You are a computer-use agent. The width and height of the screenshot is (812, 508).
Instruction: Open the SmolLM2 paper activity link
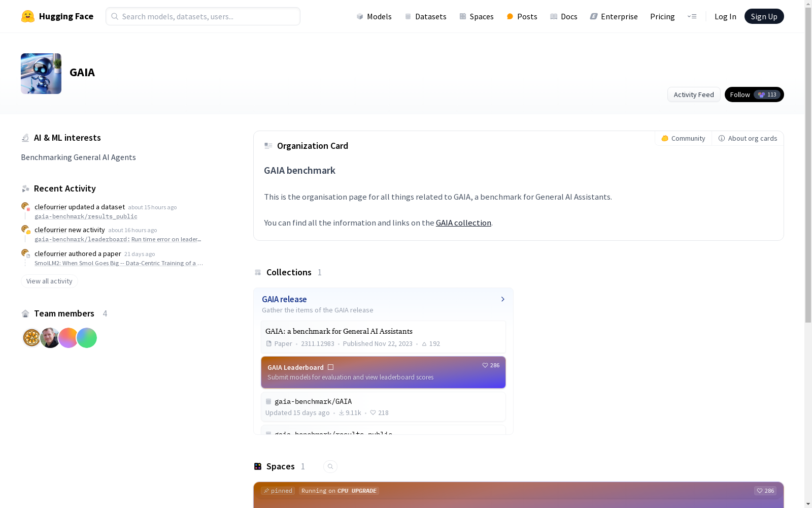pyautogui.click(x=119, y=263)
